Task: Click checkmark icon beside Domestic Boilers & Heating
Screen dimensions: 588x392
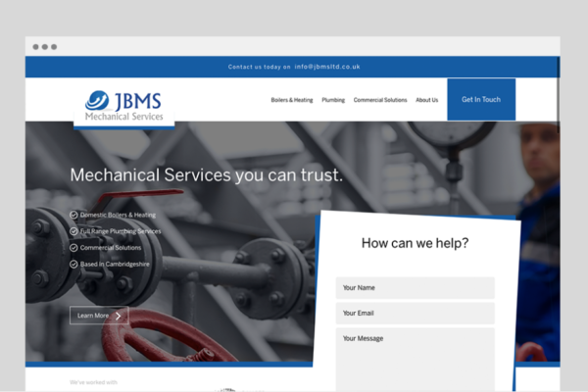Action: tap(73, 215)
